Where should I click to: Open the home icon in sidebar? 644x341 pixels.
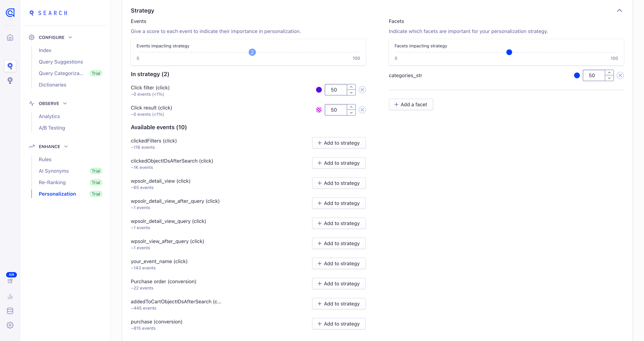coord(10,38)
